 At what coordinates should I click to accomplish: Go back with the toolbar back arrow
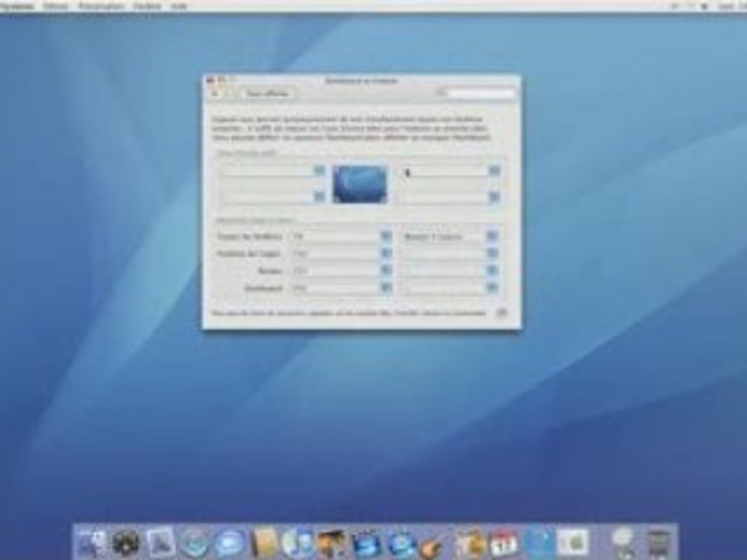[x=216, y=93]
